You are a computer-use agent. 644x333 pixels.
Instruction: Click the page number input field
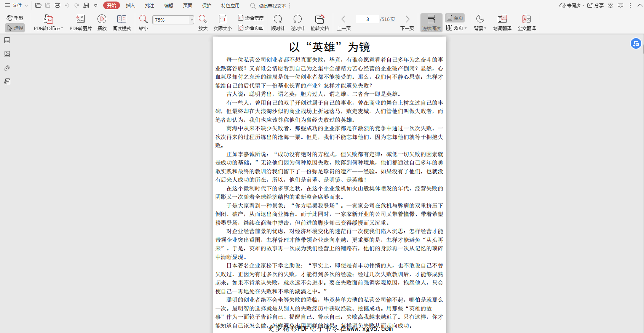(368, 19)
